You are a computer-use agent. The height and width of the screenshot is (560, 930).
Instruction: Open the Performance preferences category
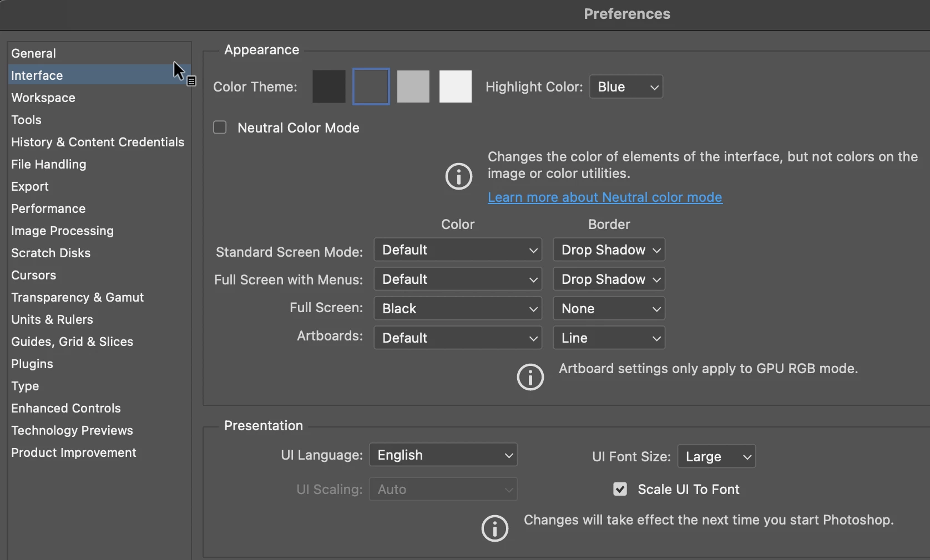point(99,208)
